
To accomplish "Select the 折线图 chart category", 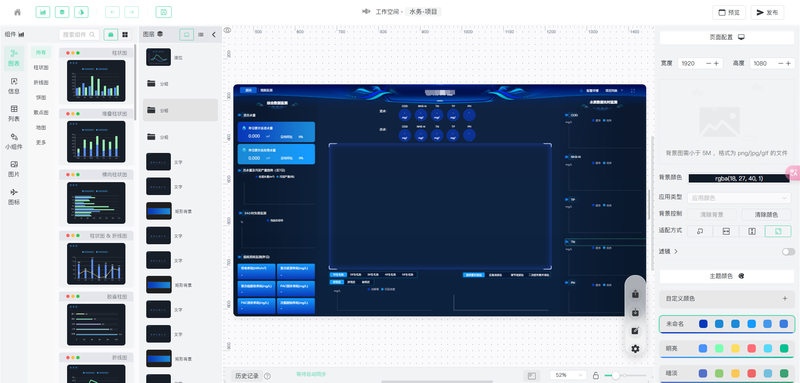I will pyautogui.click(x=41, y=82).
